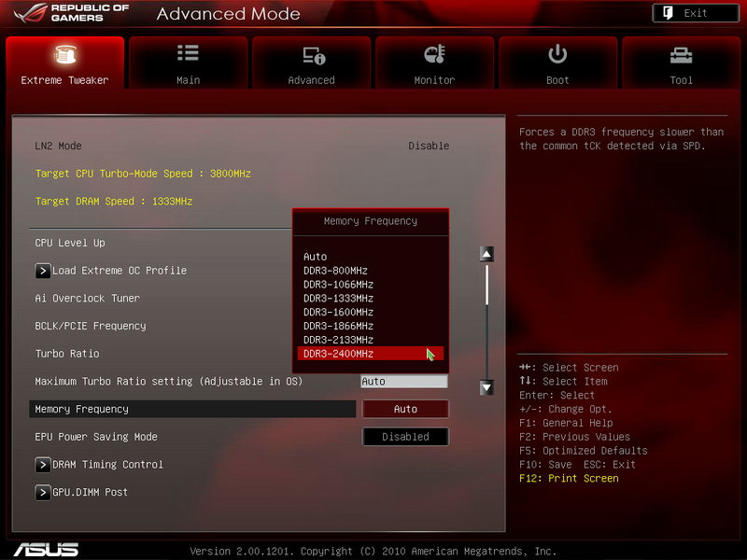Switch to the Boot tab

[557, 63]
